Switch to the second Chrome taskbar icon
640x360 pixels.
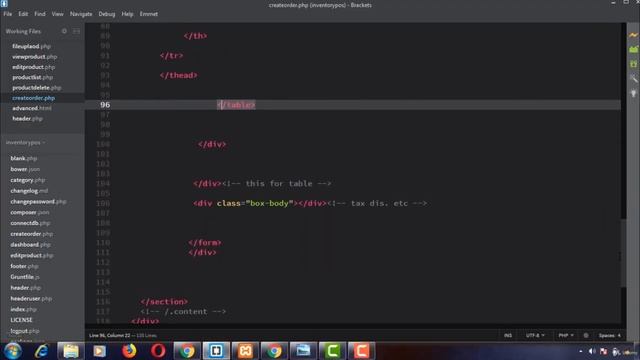[274, 351]
